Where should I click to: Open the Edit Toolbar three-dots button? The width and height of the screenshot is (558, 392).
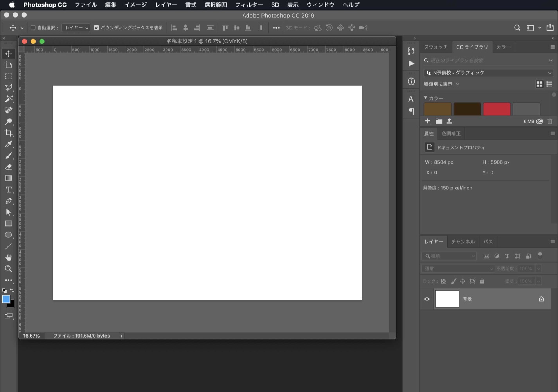(x=9, y=280)
